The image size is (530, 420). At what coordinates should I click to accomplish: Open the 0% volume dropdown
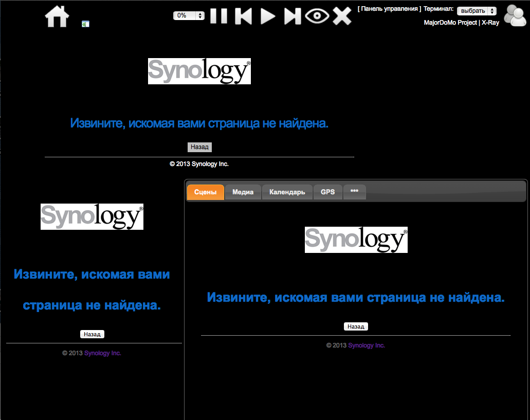[189, 15]
